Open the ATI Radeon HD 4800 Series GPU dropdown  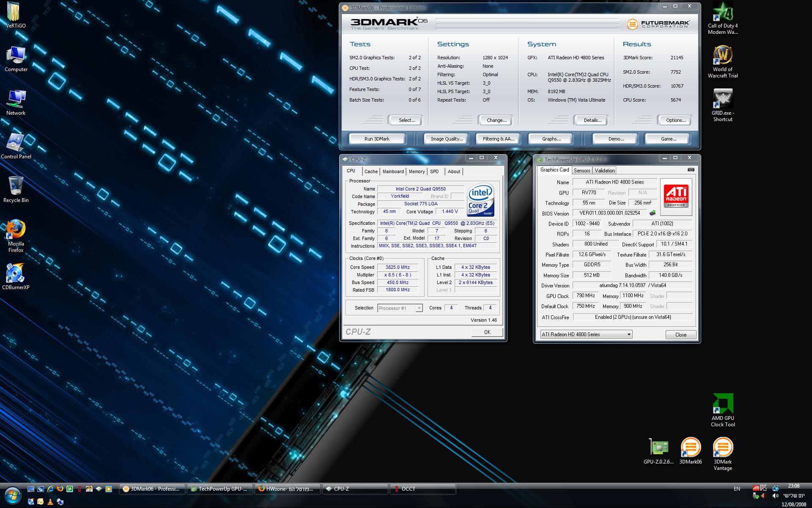click(x=586, y=334)
